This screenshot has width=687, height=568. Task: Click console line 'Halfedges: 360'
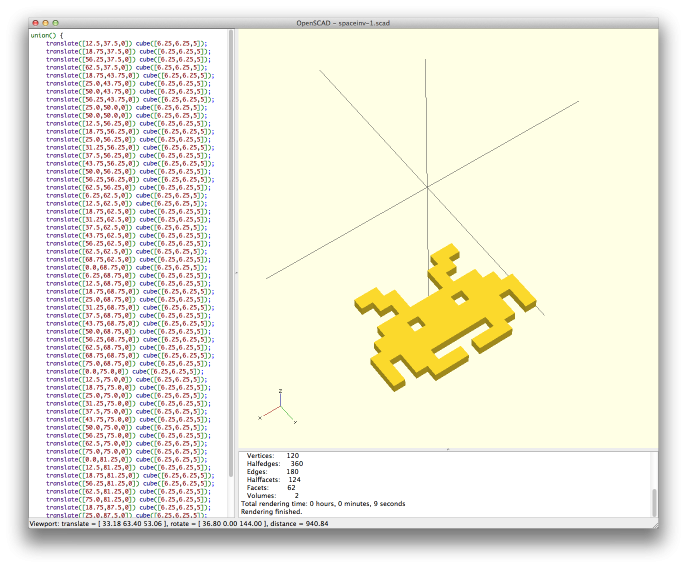tap(275, 464)
